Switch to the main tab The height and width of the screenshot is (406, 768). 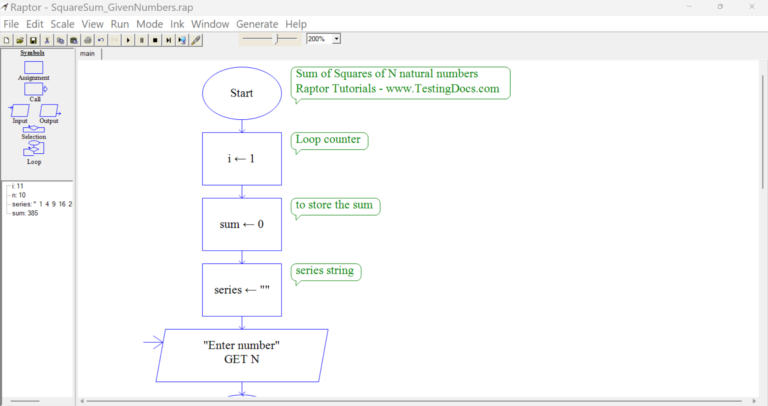point(88,53)
